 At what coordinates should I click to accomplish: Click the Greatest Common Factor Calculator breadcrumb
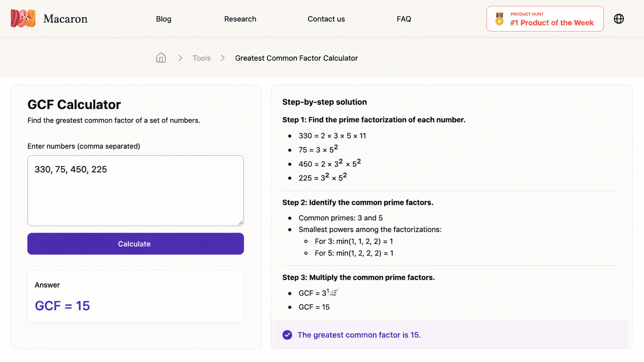pyautogui.click(x=296, y=58)
